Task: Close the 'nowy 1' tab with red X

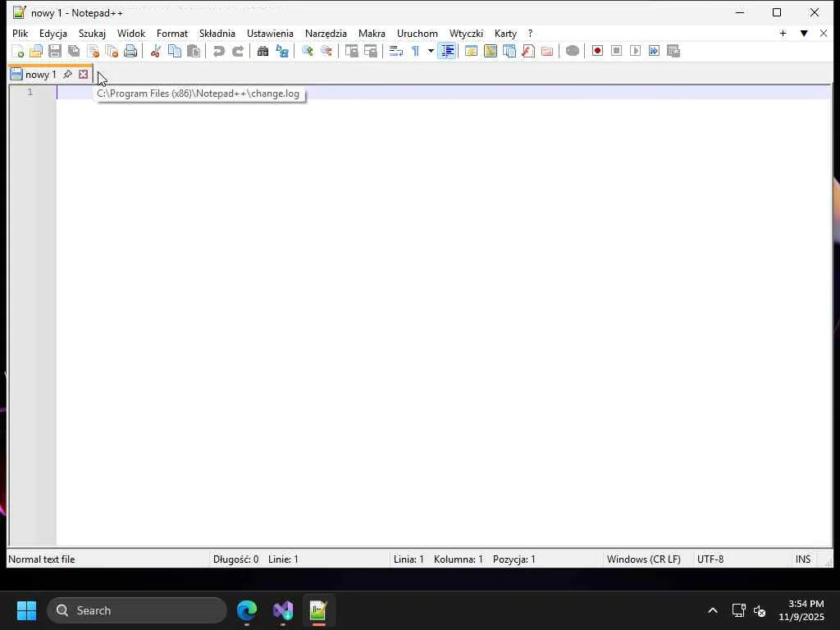Action: tap(83, 75)
